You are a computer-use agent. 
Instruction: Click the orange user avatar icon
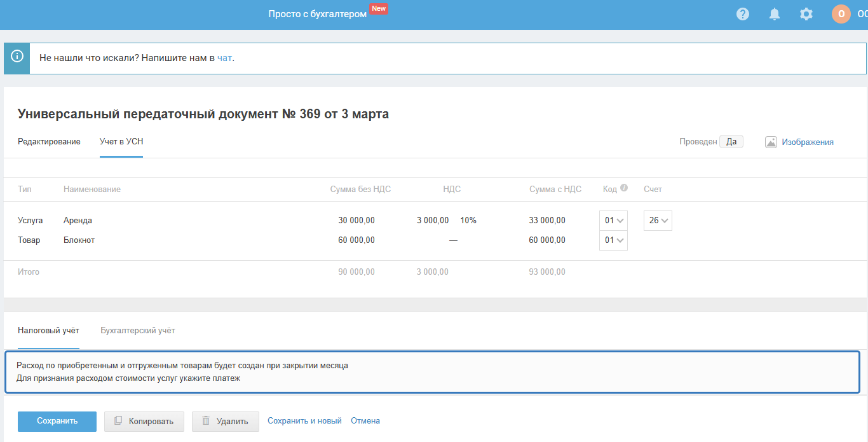tap(841, 14)
